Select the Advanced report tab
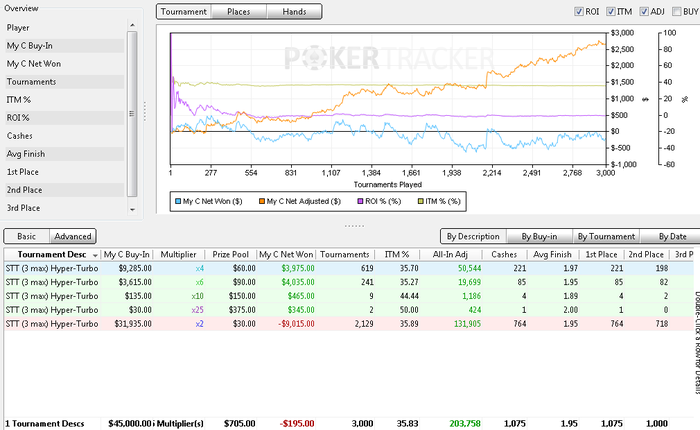The height and width of the screenshot is (430, 700). [73, 236]
